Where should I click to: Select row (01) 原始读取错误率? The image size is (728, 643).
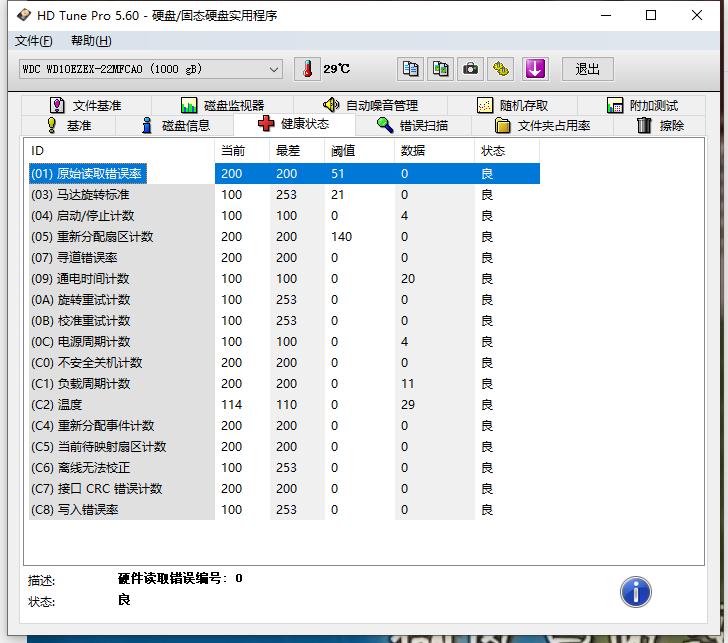tap(284, 174)
